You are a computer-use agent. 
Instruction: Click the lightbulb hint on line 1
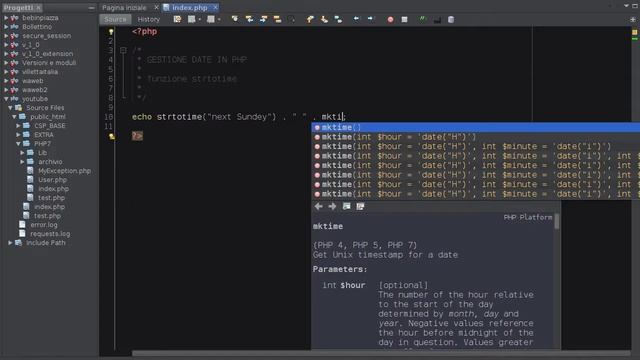[x=111, y=32]
